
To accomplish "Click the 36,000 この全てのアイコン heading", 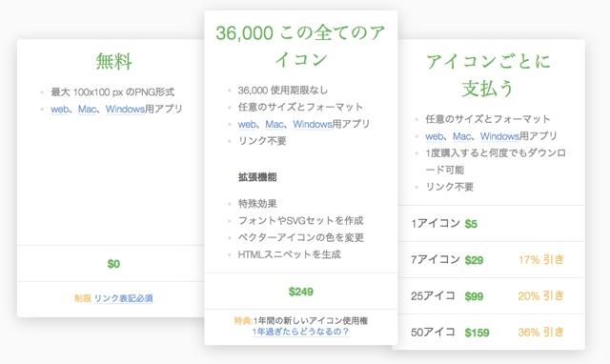I will pos(301,46).
